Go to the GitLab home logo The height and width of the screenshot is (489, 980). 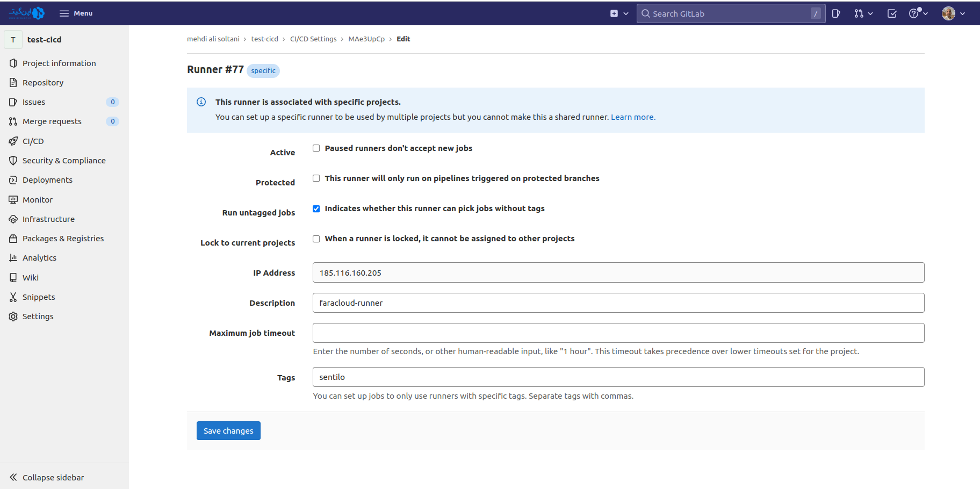27,13
